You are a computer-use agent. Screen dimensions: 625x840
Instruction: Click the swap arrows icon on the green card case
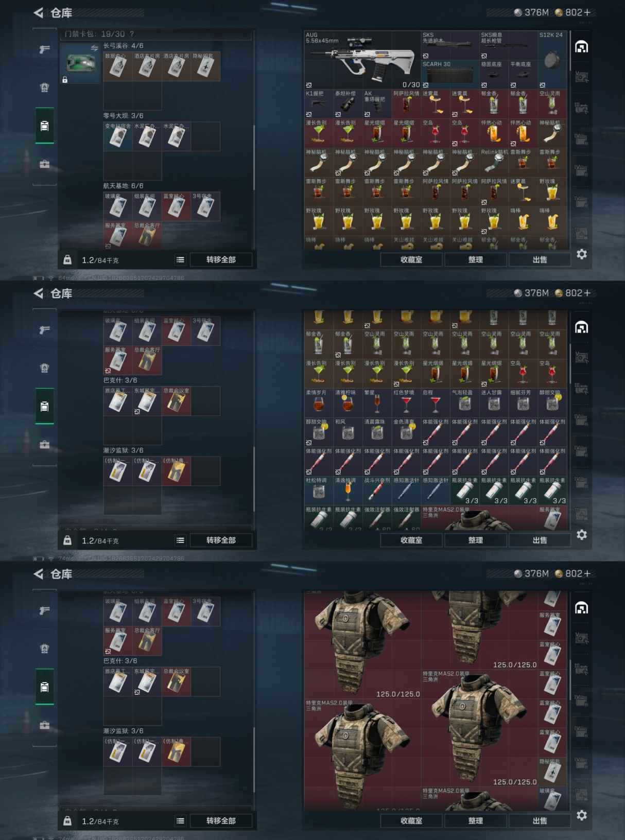(x=94, y=48)
